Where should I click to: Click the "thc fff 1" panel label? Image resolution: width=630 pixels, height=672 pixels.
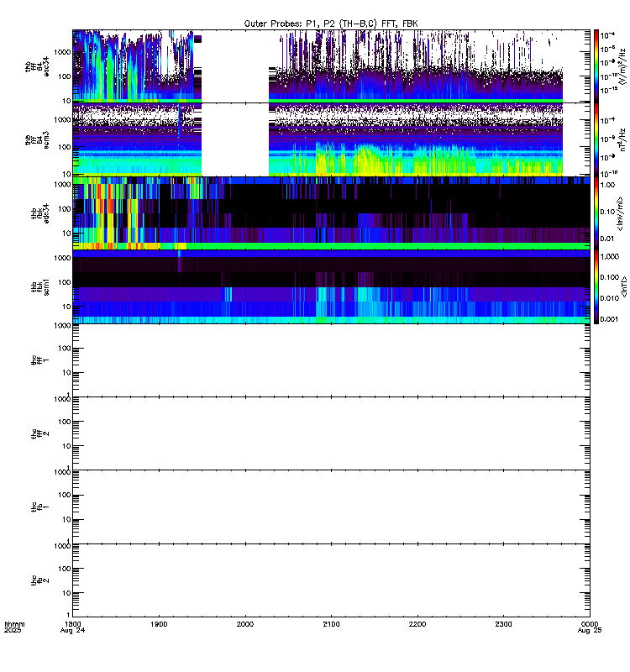40,360
